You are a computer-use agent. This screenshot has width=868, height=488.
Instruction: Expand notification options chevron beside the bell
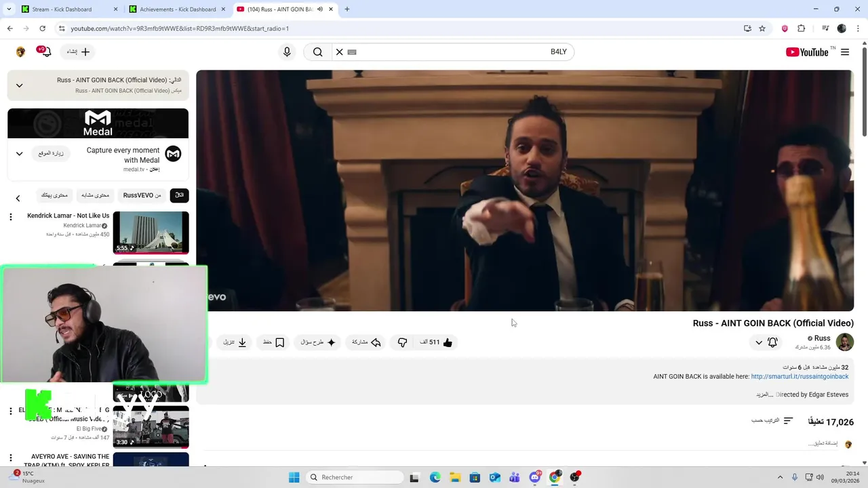[759, 342]
